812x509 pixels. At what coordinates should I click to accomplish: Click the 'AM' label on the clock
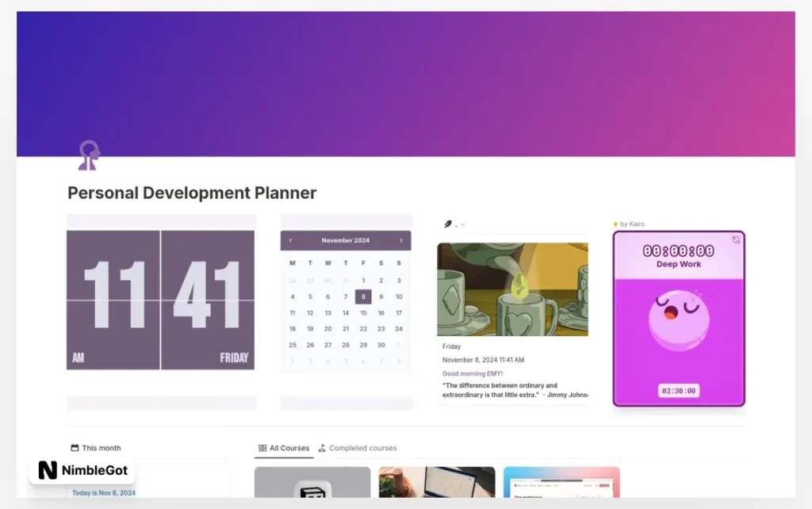[79, 358]
